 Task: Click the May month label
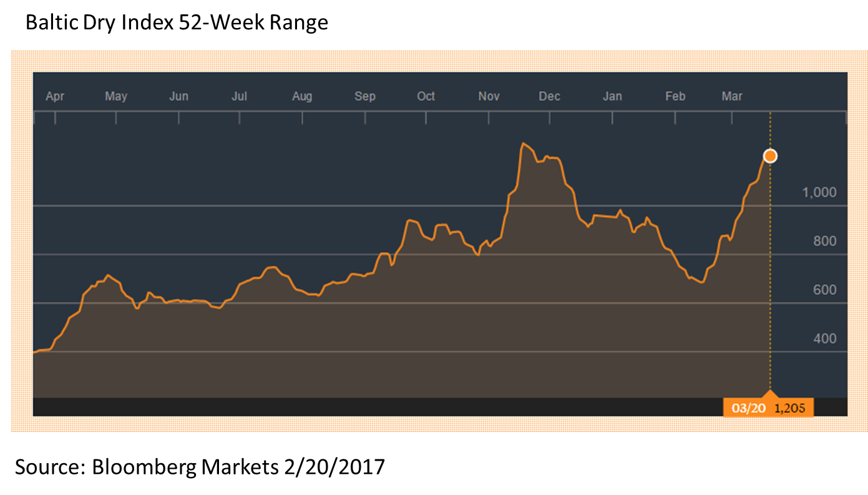[116, 96]
